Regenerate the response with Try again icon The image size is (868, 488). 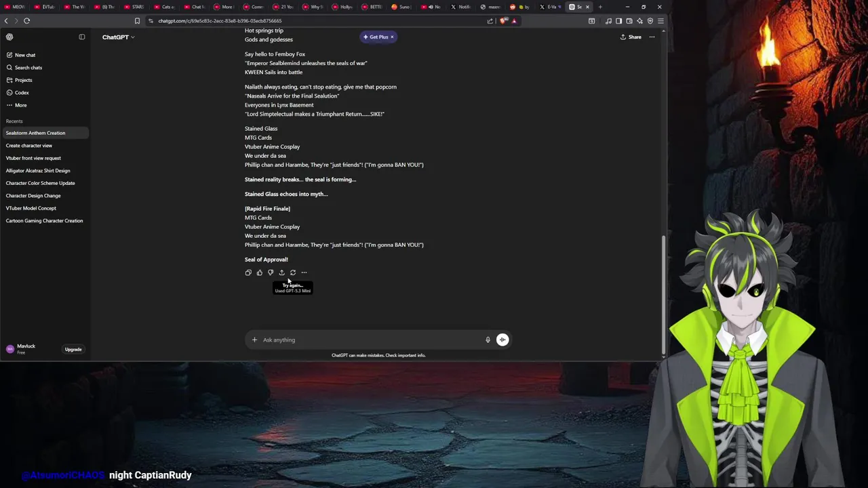293,272
